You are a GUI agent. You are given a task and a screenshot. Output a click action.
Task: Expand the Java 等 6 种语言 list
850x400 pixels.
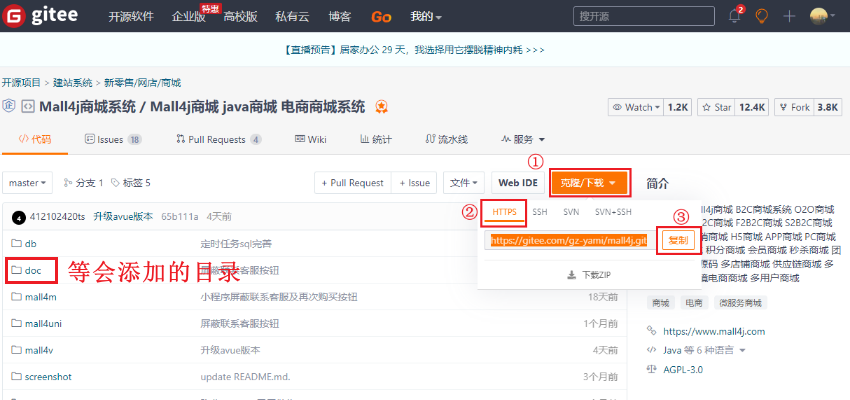(x=704, y=350)
